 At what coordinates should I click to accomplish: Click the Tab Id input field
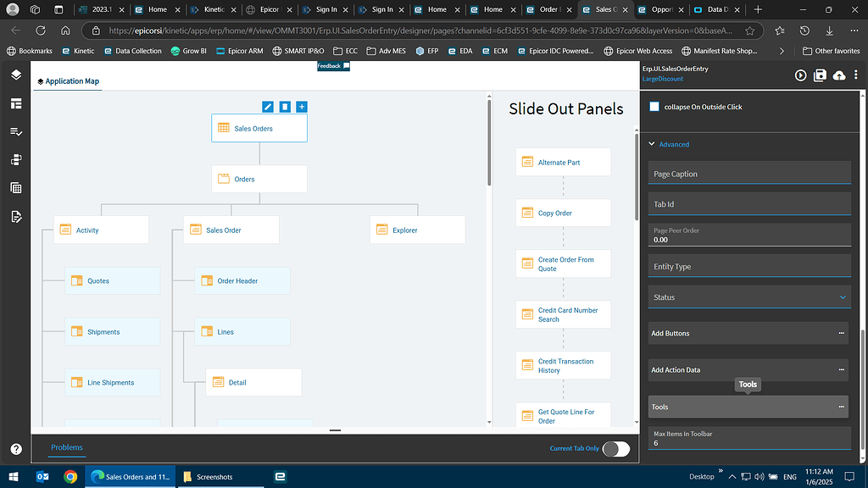pyautogui.click(x=749, y=203)
